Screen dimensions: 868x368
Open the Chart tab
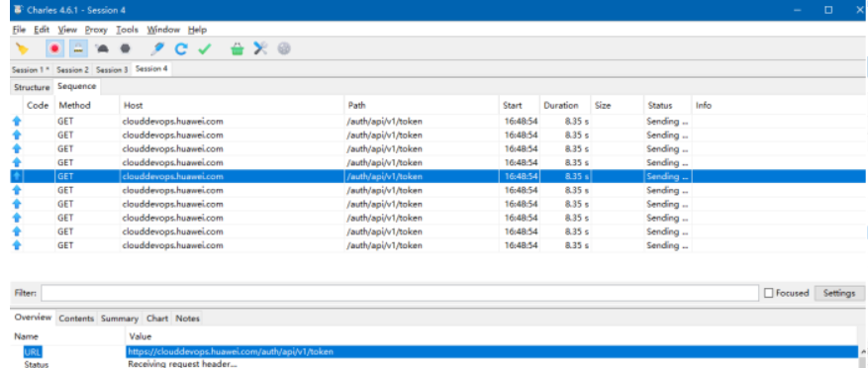pos(157,319)
